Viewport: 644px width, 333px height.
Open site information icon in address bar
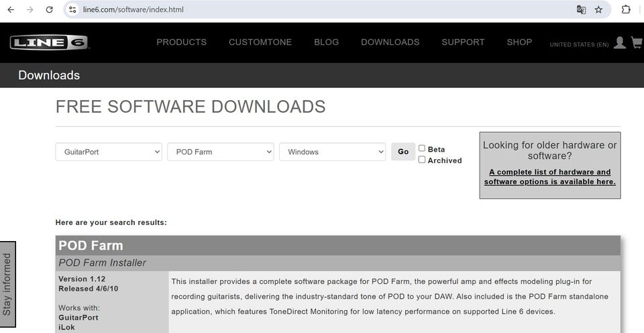pyautogui.click(x=72, y=9)
